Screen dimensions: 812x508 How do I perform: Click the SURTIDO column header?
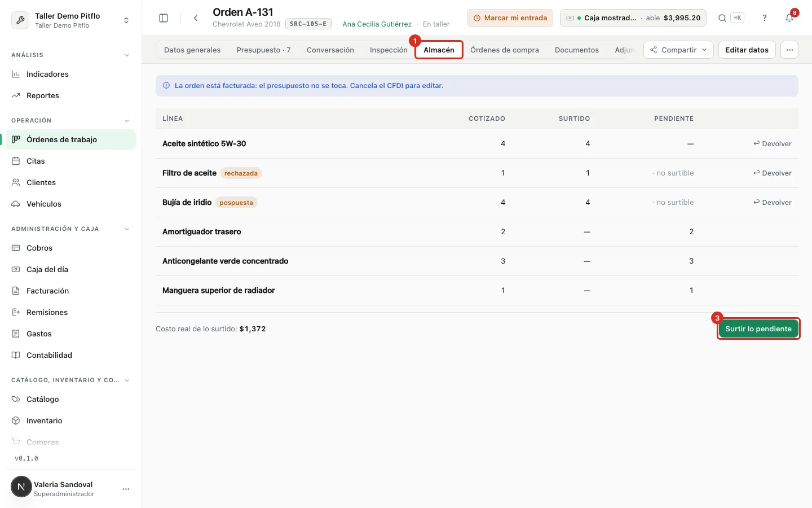(x=574, y=119)
